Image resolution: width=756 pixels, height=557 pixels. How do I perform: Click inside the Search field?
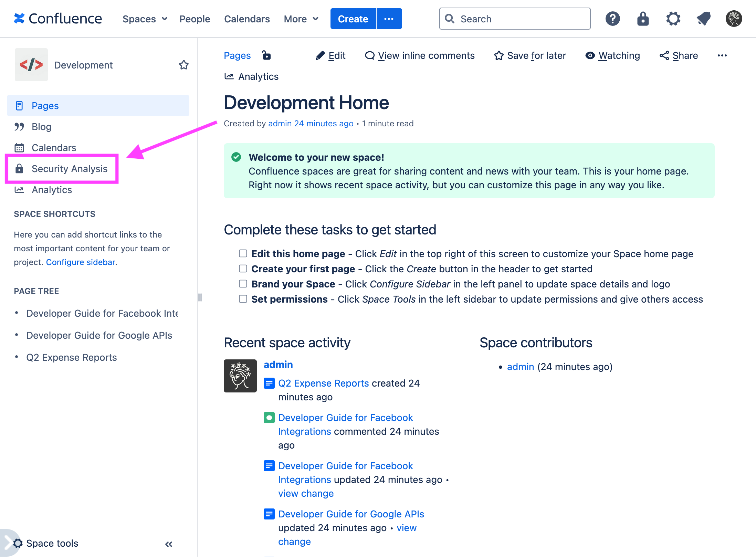pos(515,19)
